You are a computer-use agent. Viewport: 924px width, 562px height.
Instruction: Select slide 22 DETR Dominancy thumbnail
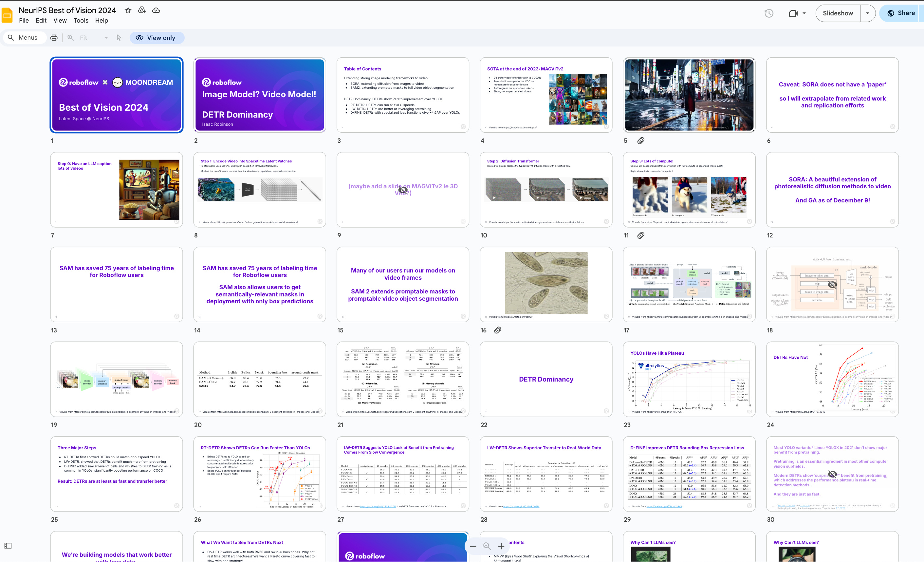click(x=545, y=379)
